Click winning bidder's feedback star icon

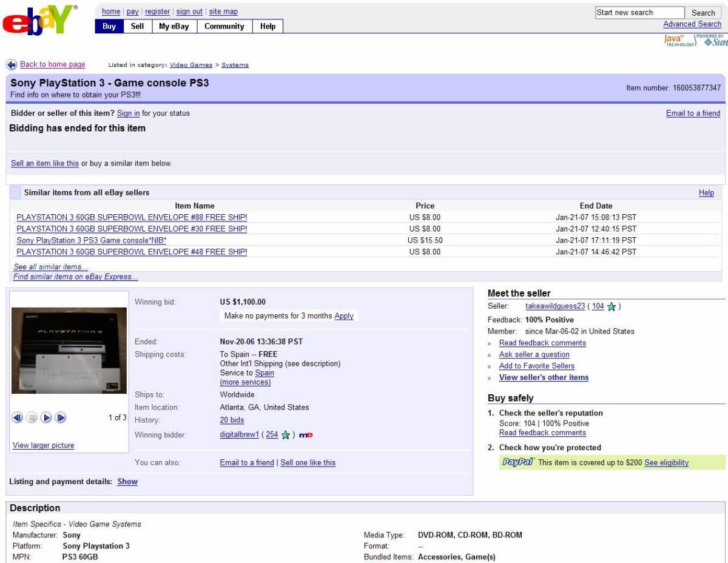click(286, 436)
